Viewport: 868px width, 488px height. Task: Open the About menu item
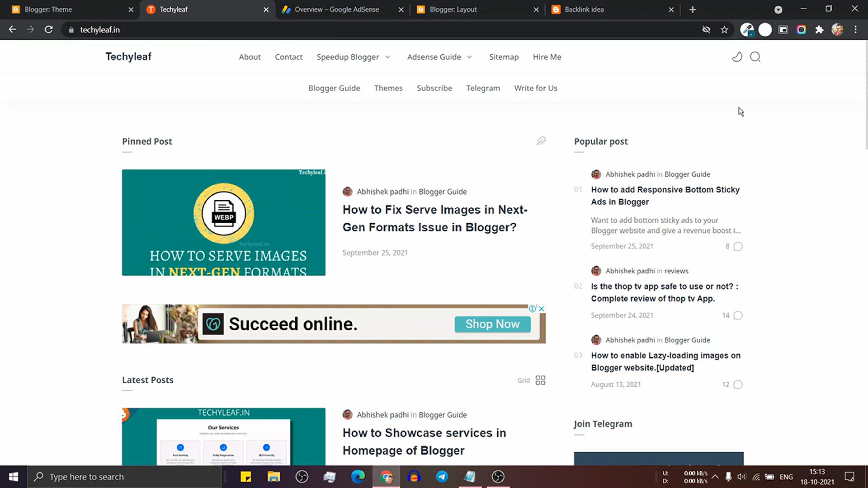[x=250, y=57]
